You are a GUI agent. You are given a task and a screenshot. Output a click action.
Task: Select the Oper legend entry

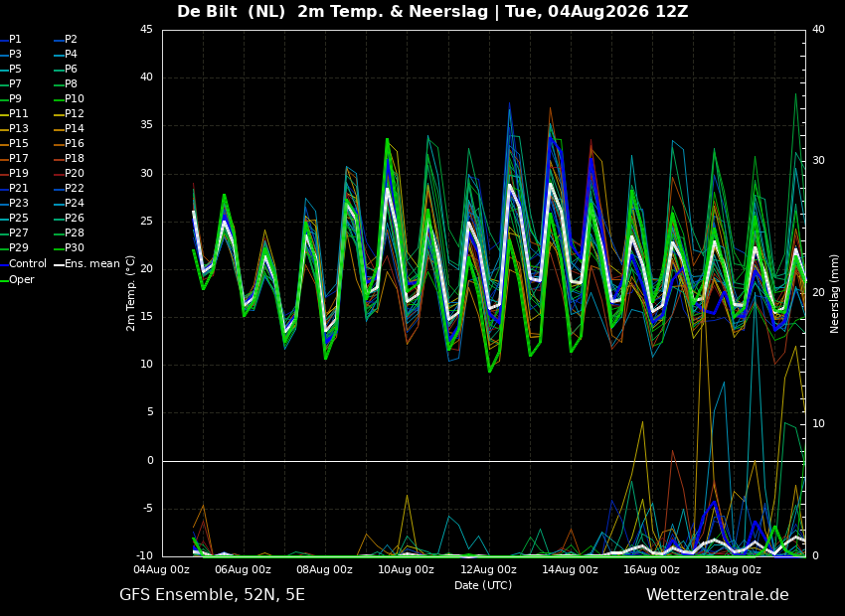pos(17,279)
